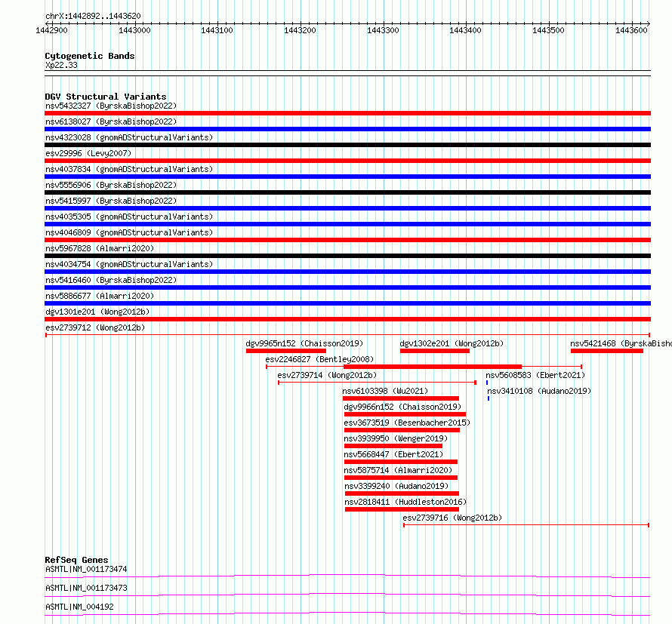
Task: Click the red bar under dgv1302e201
Action: 435,351
